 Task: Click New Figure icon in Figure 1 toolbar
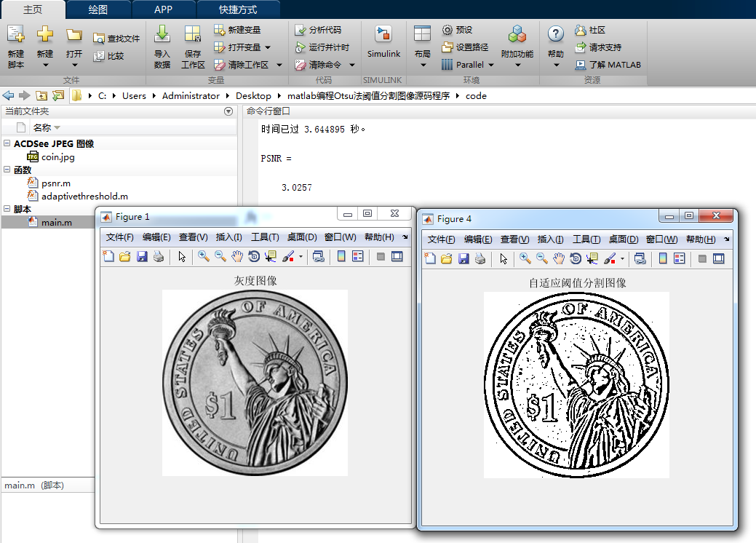108,256
